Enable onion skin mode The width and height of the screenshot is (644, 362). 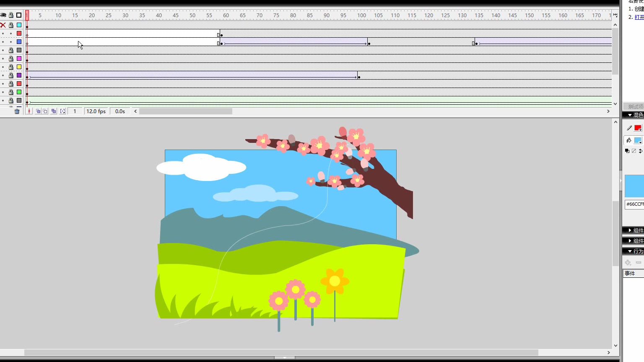point(38,111)
